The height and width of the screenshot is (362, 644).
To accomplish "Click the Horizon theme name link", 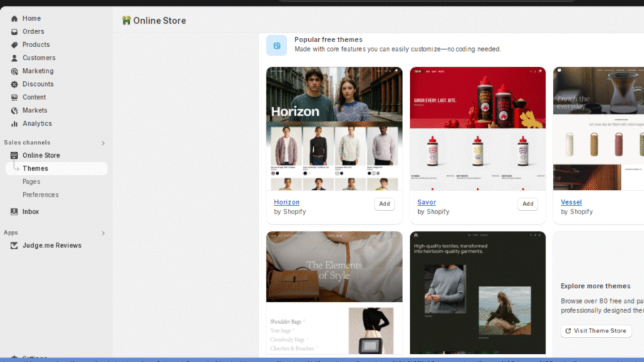I will (x=287, y=202).
